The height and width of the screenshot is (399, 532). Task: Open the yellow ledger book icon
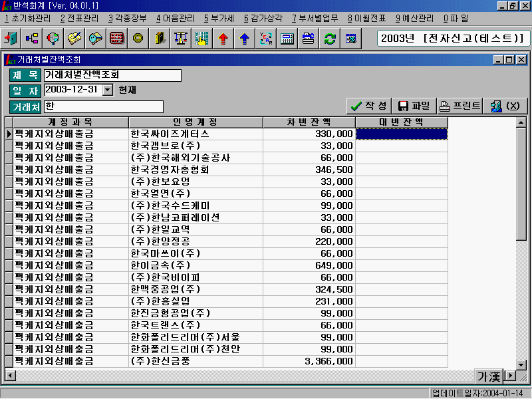159,39
